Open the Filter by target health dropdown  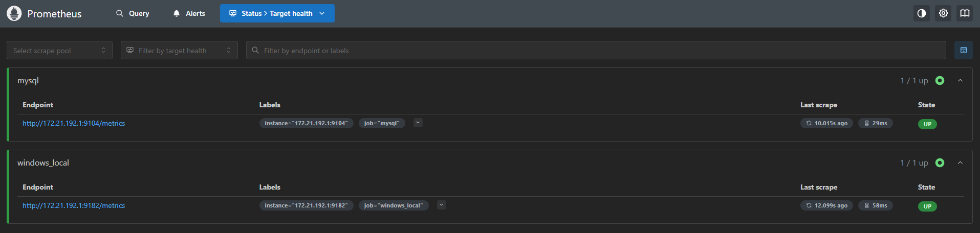[179, 50]
